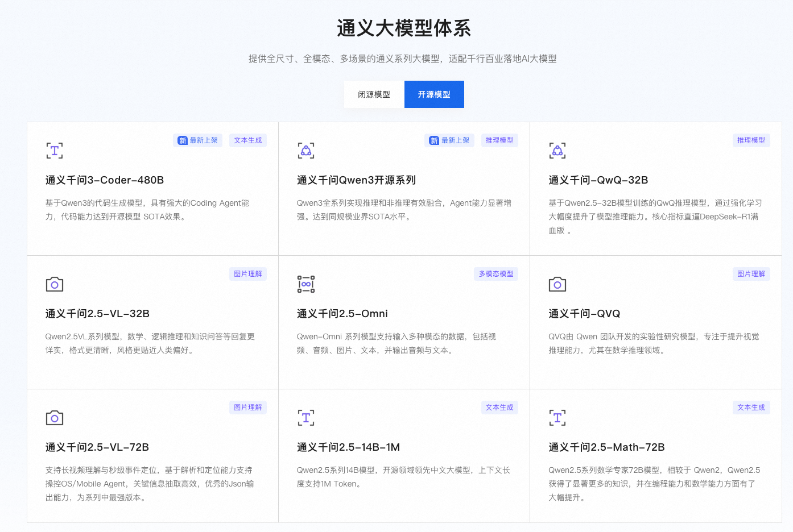Viewport: 793px width, 532px height.
Task: Click the text icon on 2.5-14B-1M card
Action: pyautogui.click(x=306, y=418)
